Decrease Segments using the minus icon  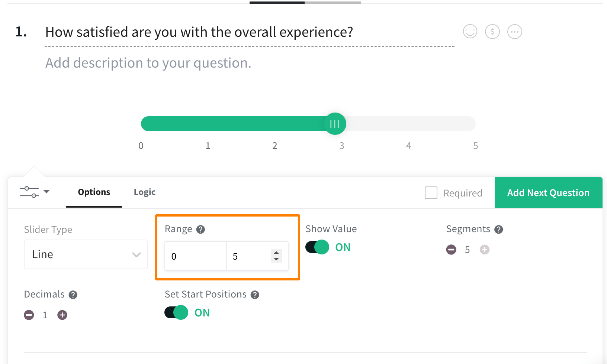pyautogui.click(x=451, y=250)
